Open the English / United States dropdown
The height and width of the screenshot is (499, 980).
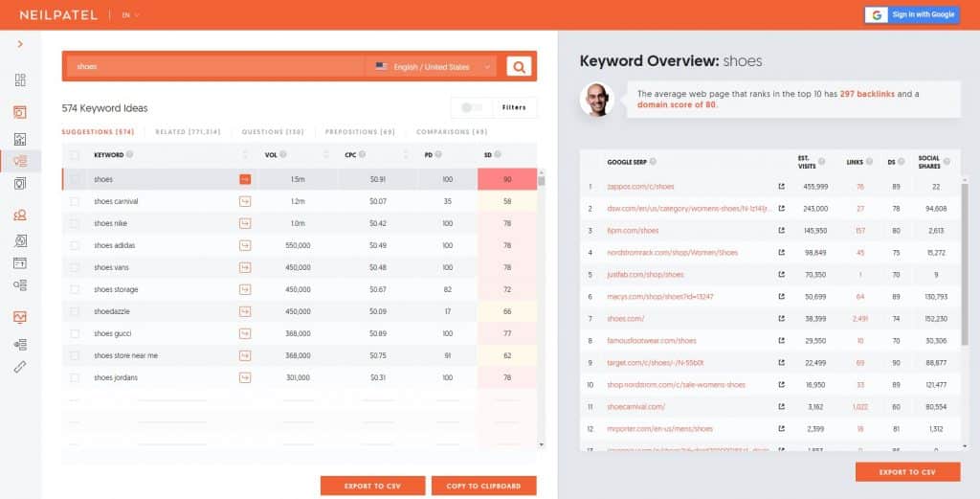(434, 67)
